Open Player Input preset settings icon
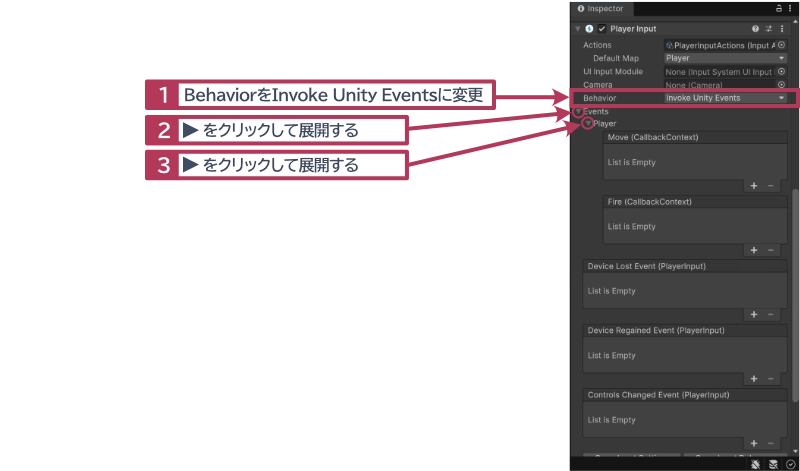800x471 pixels. pos(769,29)
